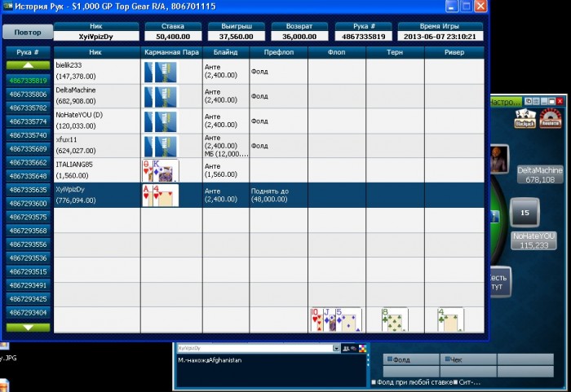Choose hand 4867335662
This screenshot has width=571, height=392.
[x=28, y=162]
